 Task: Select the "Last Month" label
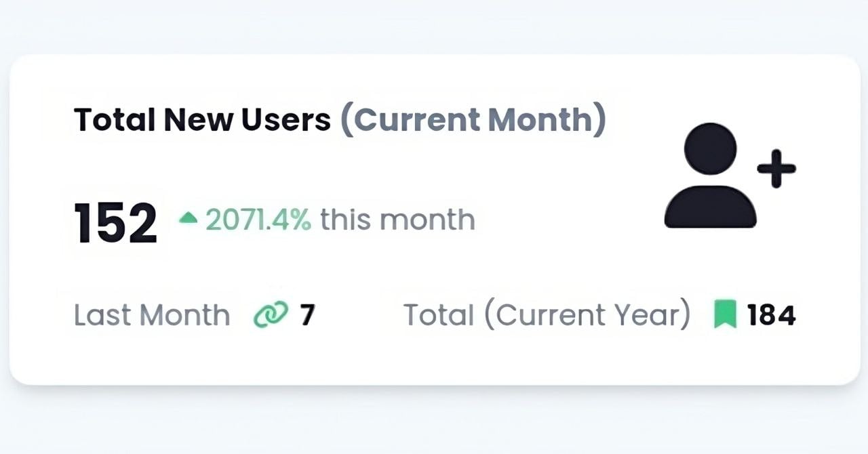click(152, 316)
